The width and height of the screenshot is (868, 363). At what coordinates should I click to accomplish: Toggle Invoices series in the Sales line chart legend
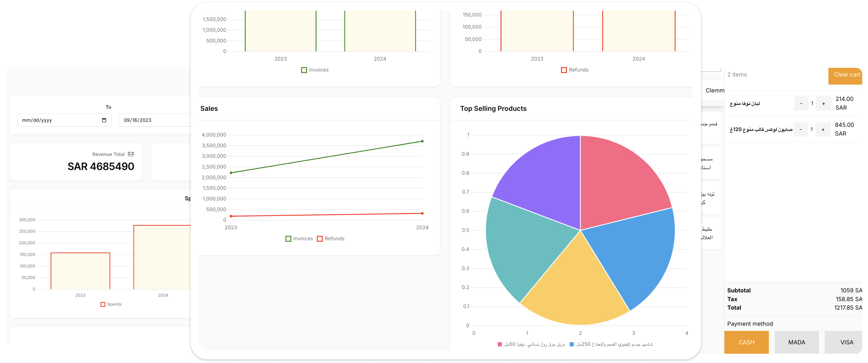[x=299, y=239]
